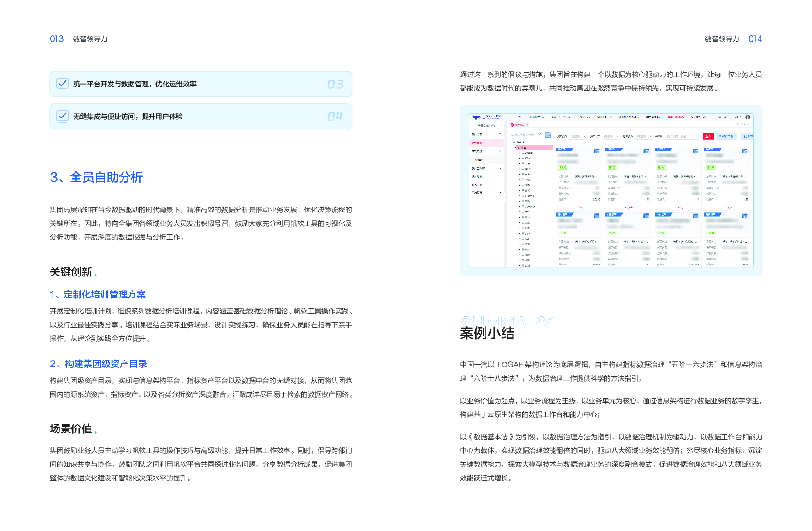Click the blue icon on the fourth top-row card

(x=745, y=150)
